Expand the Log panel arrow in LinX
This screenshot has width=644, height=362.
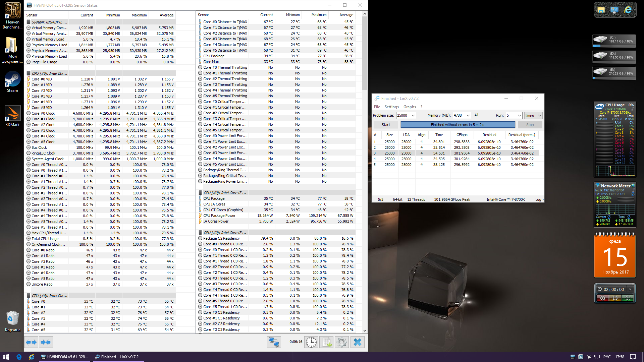539,199
